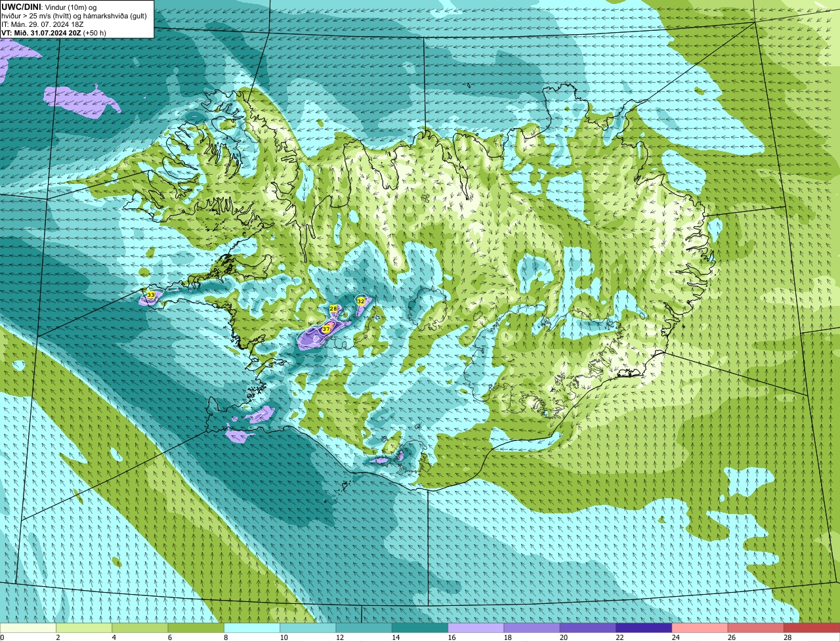This screenshot has width=840, height=642.
Task: Click the 'VT: Mið. 31.07.2024 20Z (+50 h)' line
Action: (54, 32)
